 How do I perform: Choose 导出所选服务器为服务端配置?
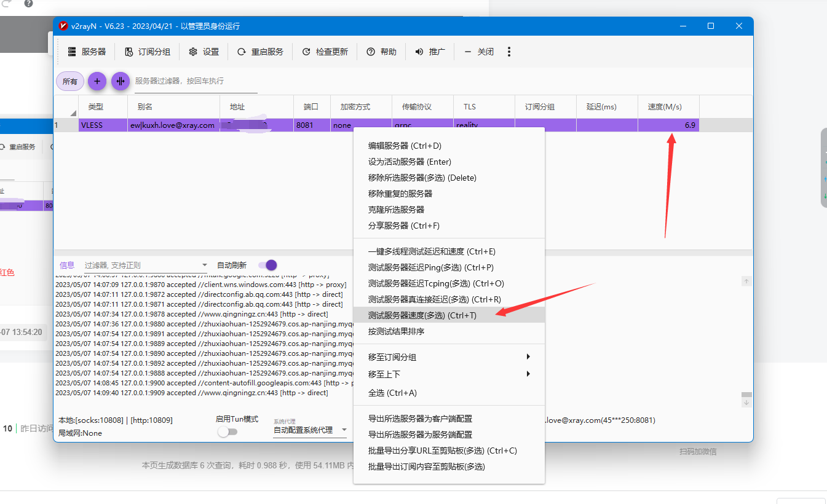coord(449,435)
